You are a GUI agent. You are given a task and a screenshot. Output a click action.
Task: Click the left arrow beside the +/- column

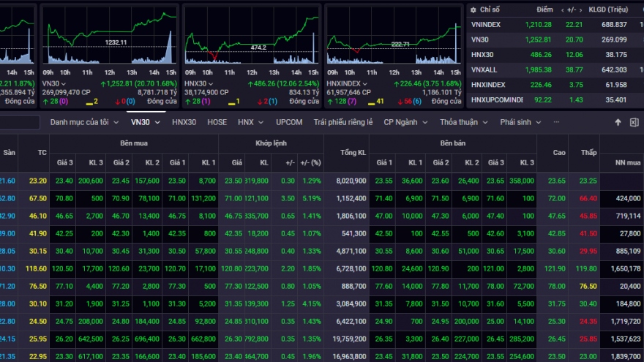click(x=563, y=10)
